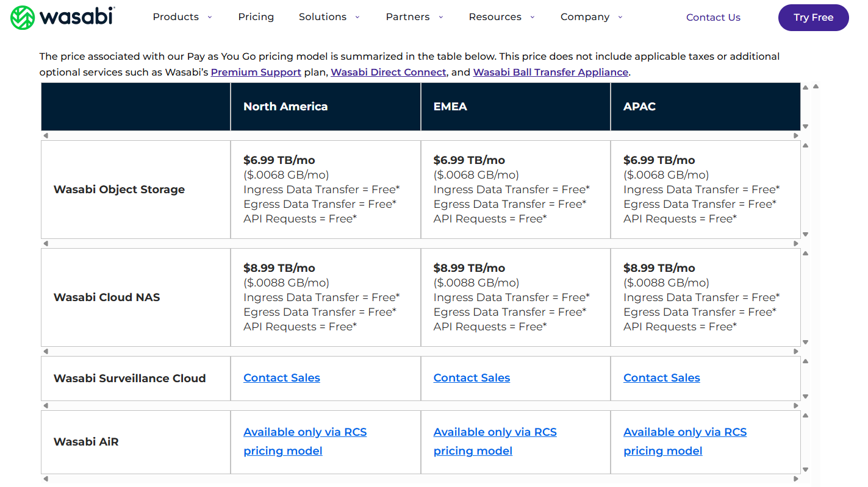
Task: Expand the Solutions dropdown chevron
Action: [357, 17]
